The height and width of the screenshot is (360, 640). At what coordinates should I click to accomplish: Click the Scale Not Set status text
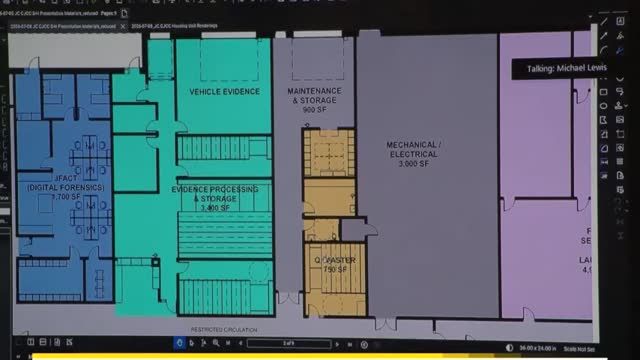coord(579,349)
